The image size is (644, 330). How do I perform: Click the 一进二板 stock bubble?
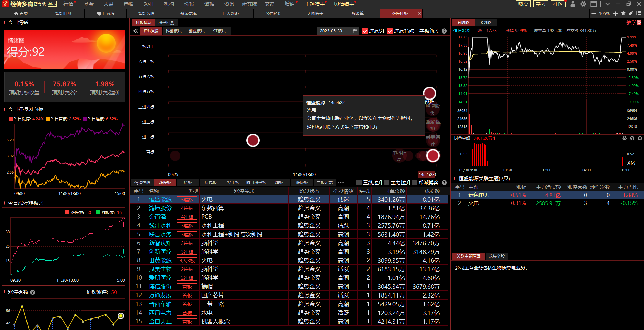[x=253, y=140]
